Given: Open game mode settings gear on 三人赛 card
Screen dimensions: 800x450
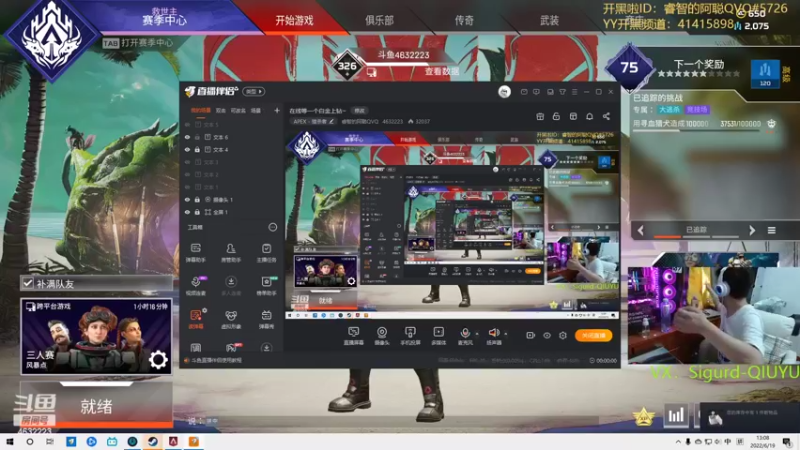Looking at the screenshot, I should pos(158,360).
